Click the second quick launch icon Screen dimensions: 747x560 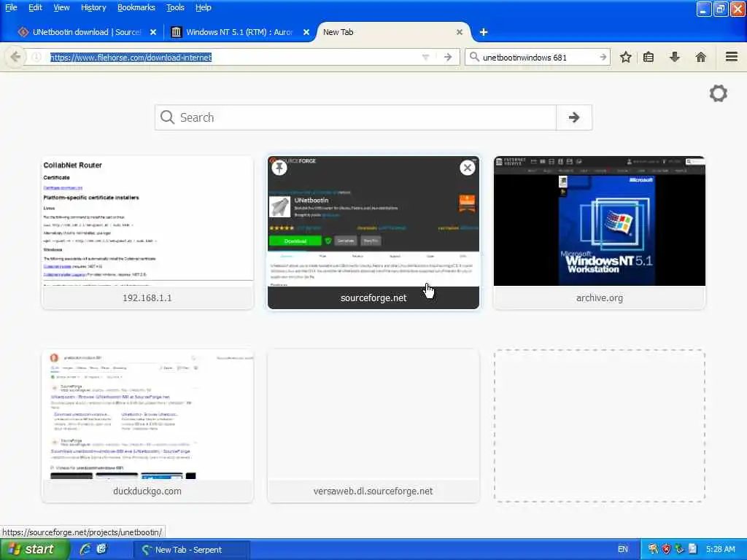click(x=101, y=549)
